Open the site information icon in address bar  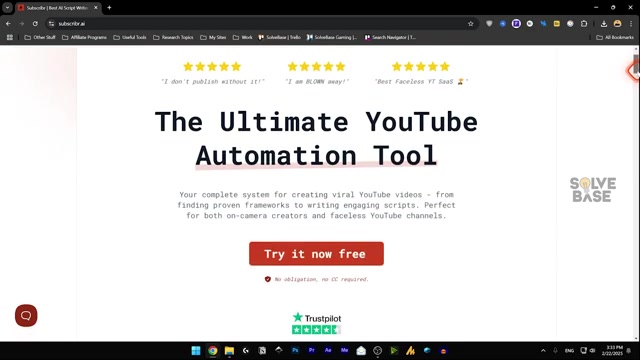51,24
